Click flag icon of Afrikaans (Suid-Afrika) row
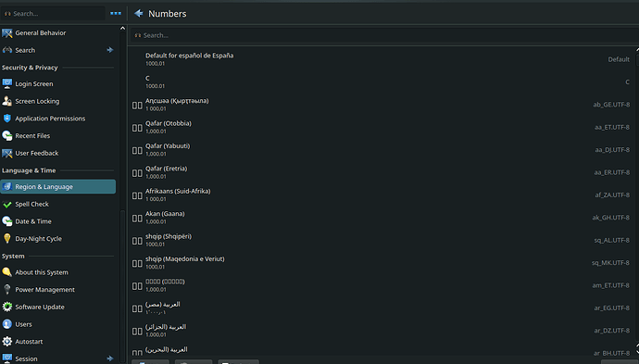Viewport: 639px width, 364px height. pos(137,195)
